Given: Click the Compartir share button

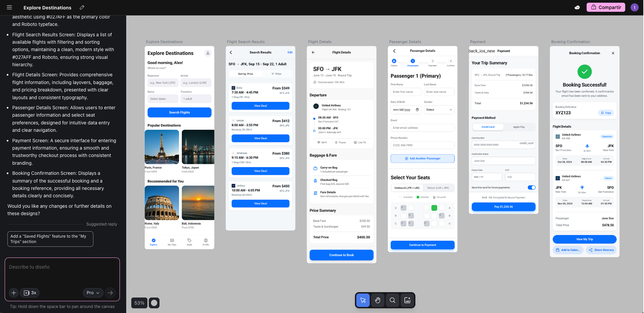Looking at the screenshot, I should pos(606,7).
